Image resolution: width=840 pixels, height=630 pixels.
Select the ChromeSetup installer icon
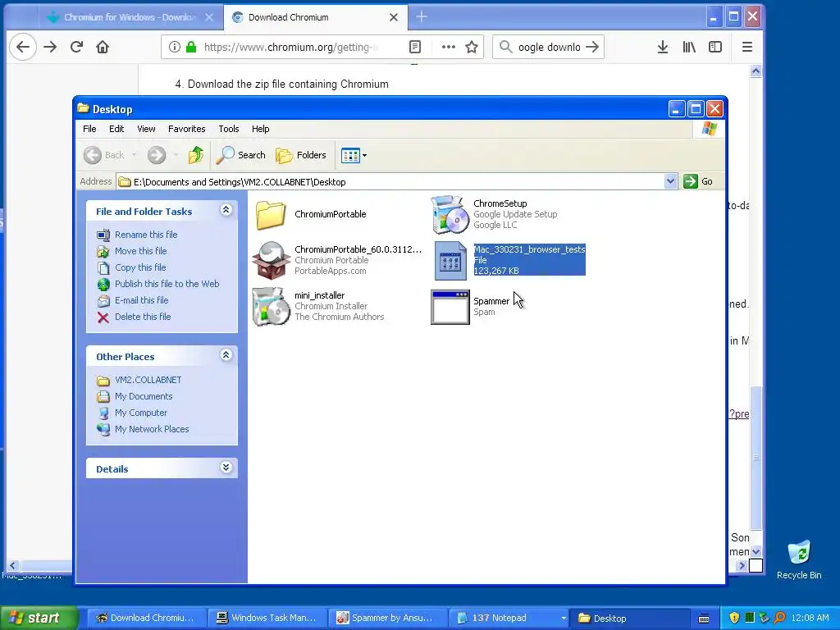click(x=450, y=214)
